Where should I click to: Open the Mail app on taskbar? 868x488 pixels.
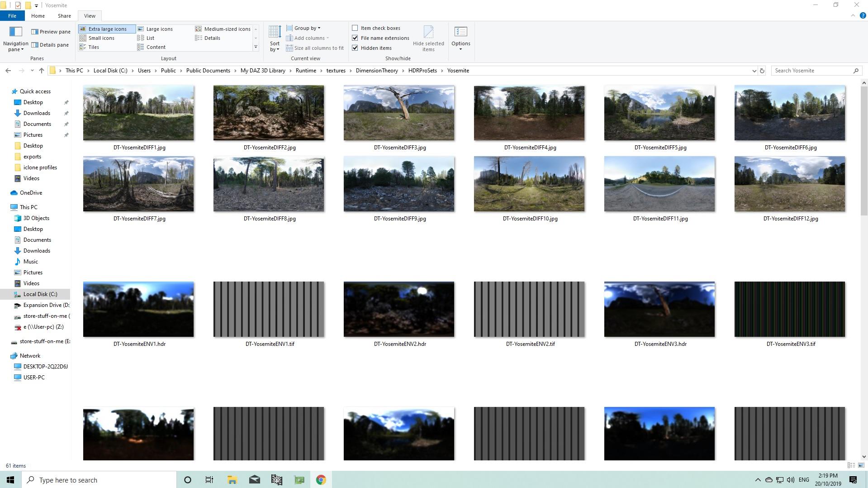(254, 480)
